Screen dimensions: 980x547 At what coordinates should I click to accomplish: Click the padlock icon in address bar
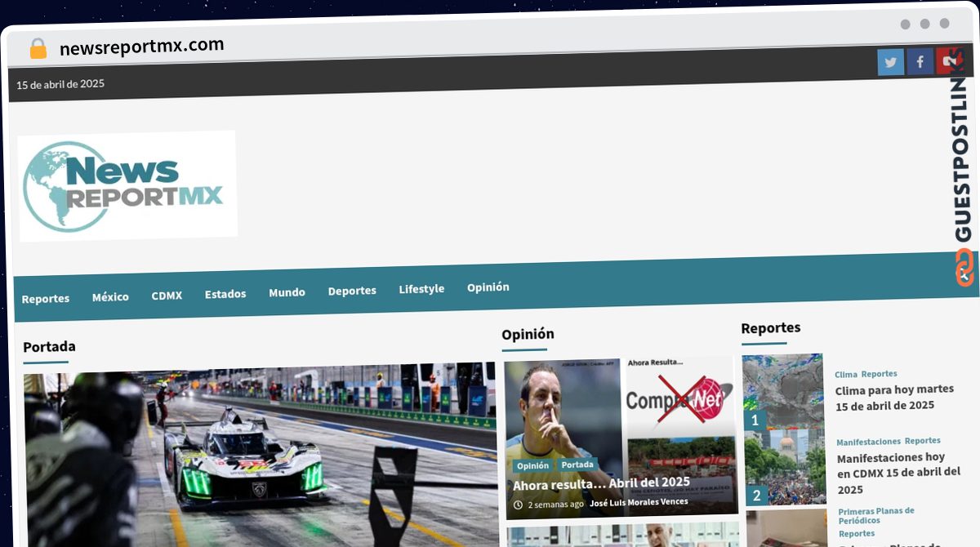pos(38,49)
